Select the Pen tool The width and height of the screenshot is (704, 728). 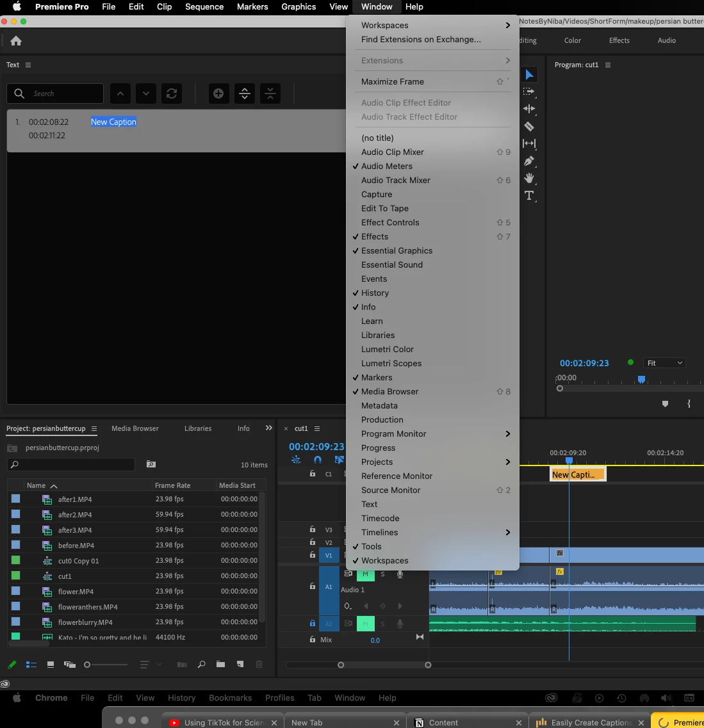(x=529, y=161)
